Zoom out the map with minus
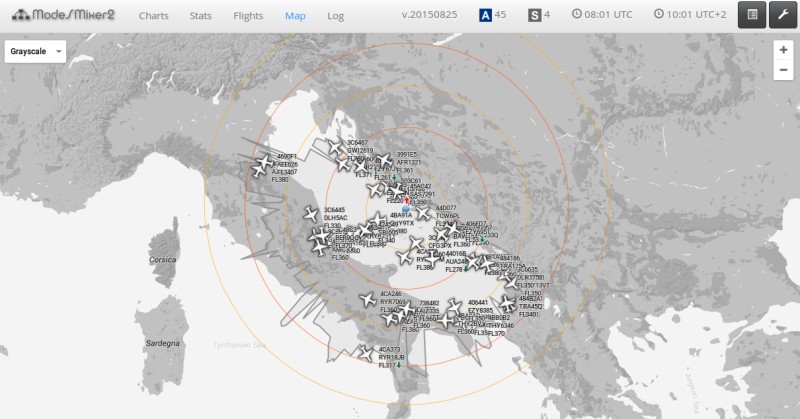Screen dimensions: 800x419 pyautogui.click(x=783, y=70)
